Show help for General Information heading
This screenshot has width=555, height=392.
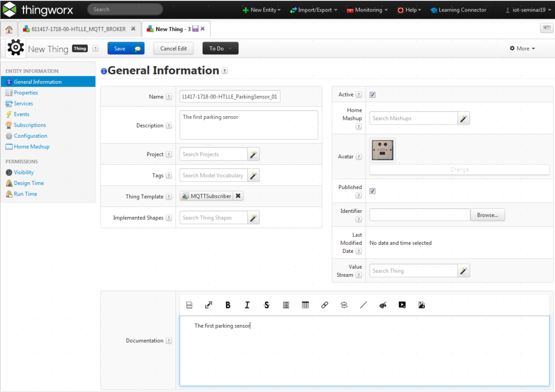[224, 71]
